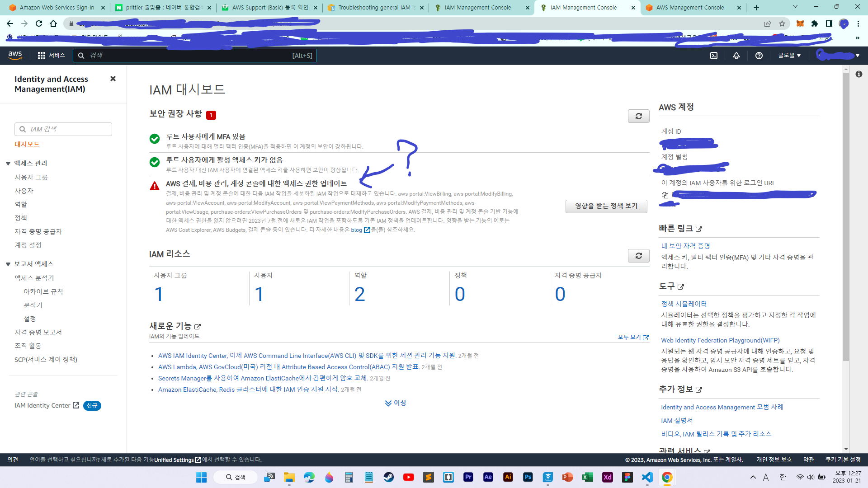Viewport: 868px width, 488px height.
Task: Open Illustrator from taskbar
Action: tap(508, 477)
